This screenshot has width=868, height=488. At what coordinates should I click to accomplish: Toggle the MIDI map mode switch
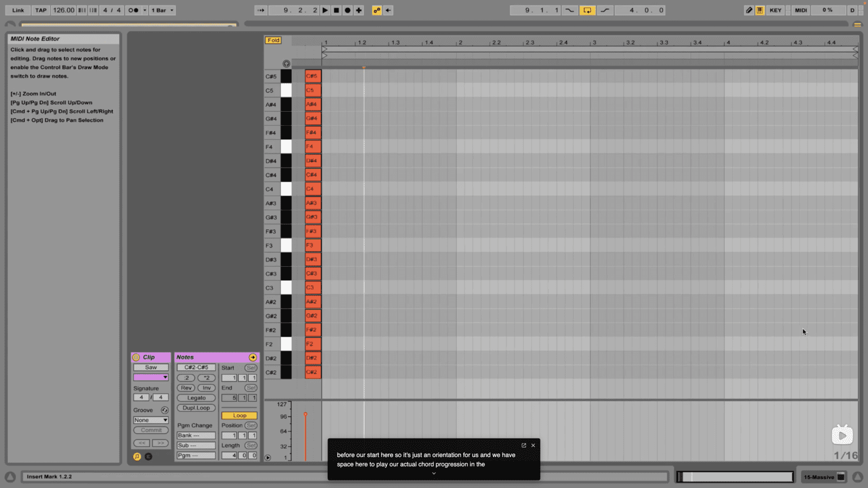coord(801,10)
